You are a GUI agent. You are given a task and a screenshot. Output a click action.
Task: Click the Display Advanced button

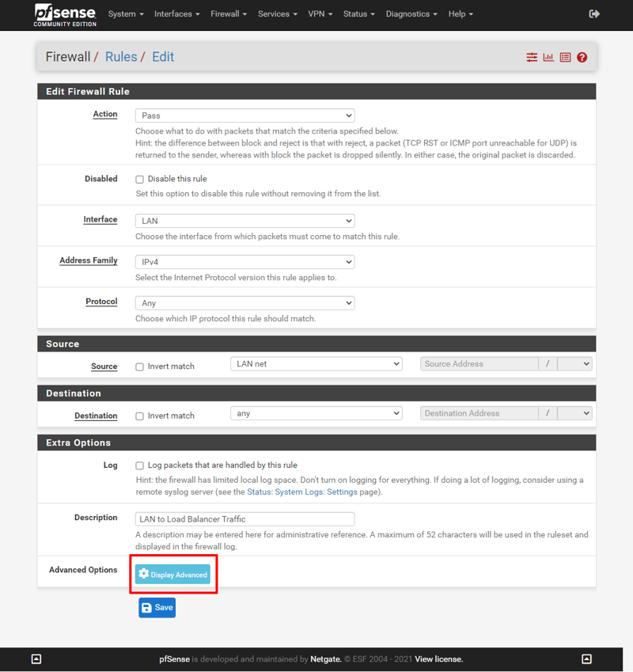172,575
